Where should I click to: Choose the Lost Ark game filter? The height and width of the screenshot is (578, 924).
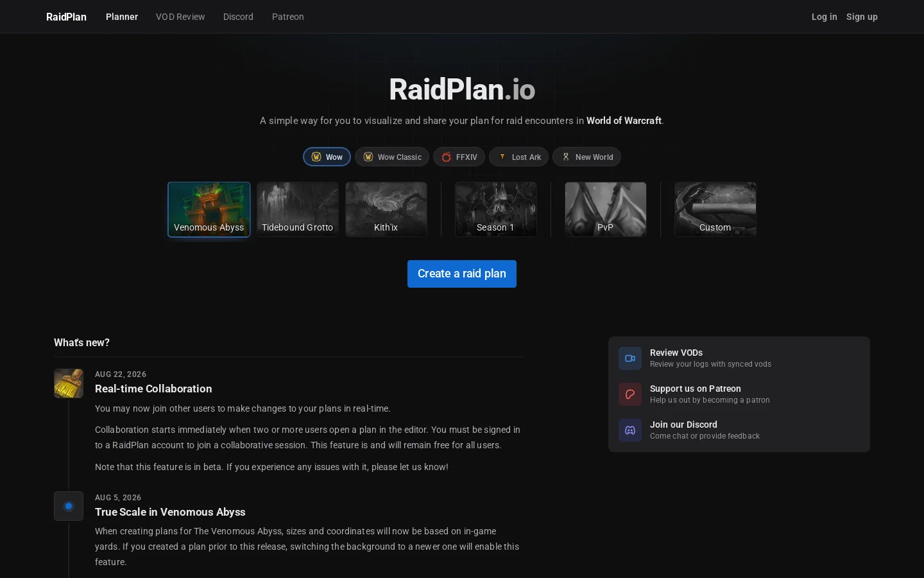518,157
